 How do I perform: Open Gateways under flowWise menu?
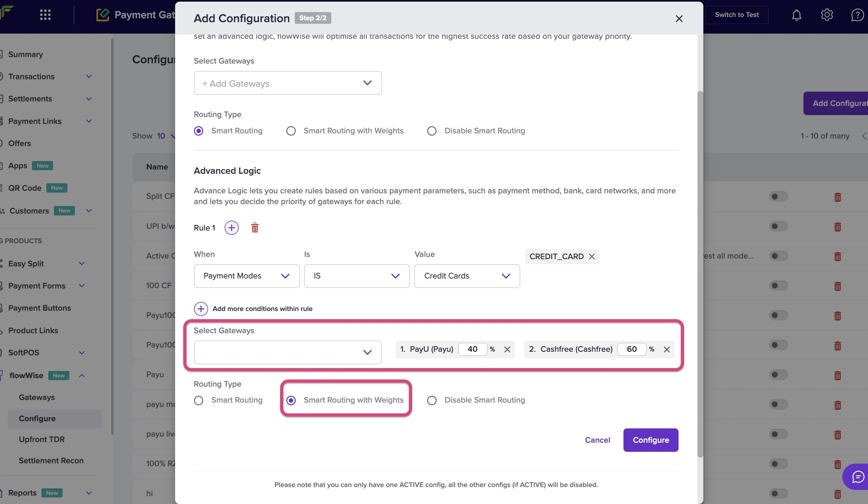coord(37,397)
